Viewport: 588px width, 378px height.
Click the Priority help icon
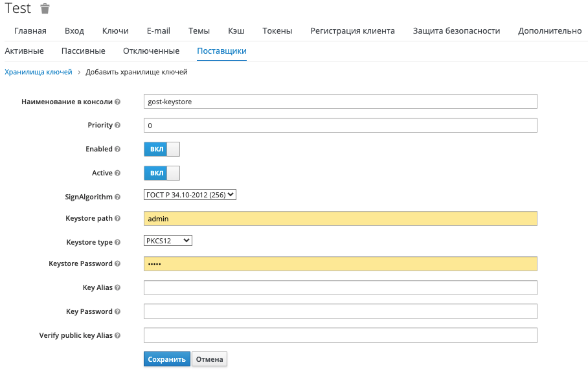click(118, 126)
